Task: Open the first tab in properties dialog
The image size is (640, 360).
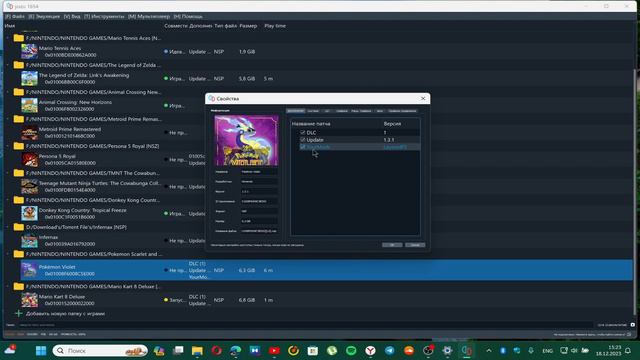Action: tap(296, 111)
